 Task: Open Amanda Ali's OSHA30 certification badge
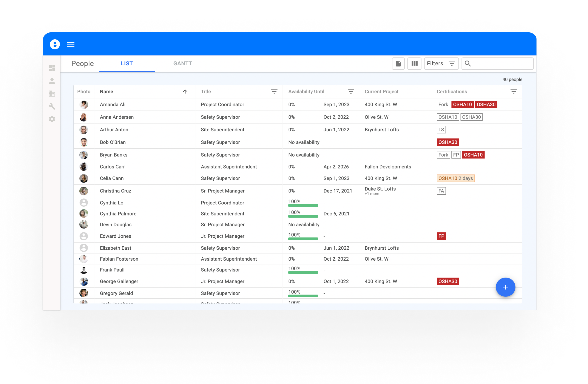tap(486, 104)
